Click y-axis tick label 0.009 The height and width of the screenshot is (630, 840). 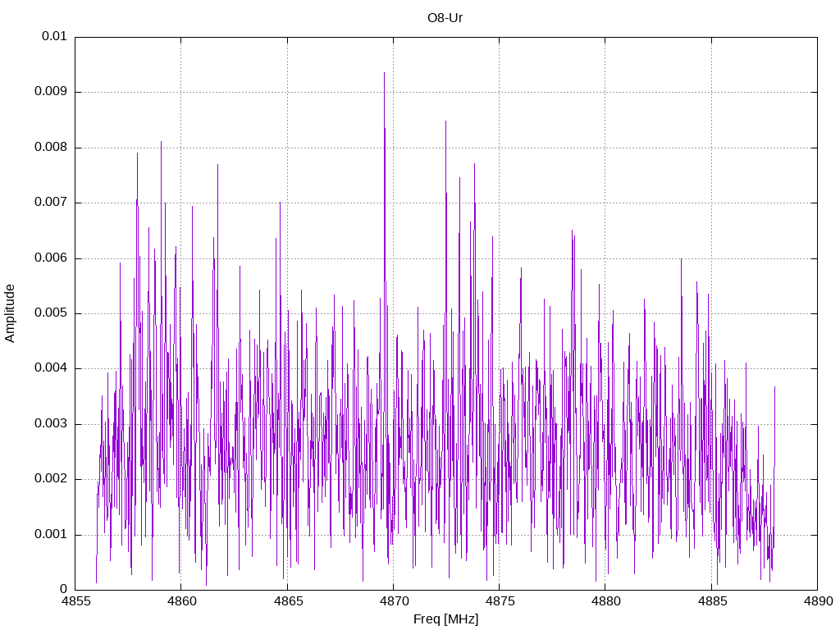(51, 92)
